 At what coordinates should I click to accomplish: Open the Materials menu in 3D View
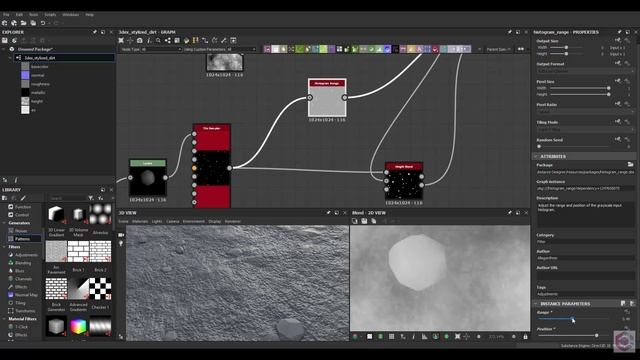[x=140, y=222]
